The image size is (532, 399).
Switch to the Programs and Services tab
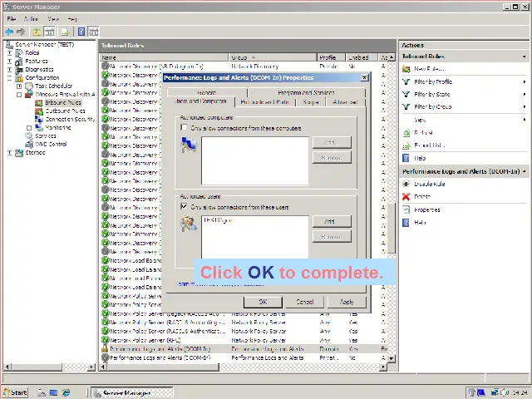307,92
